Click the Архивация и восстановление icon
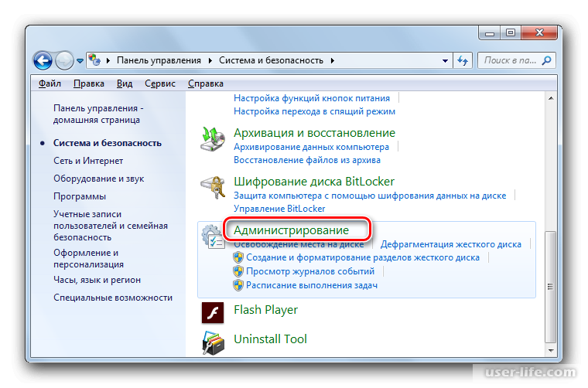This screenshot has height=388, width=588. (213, 139)
